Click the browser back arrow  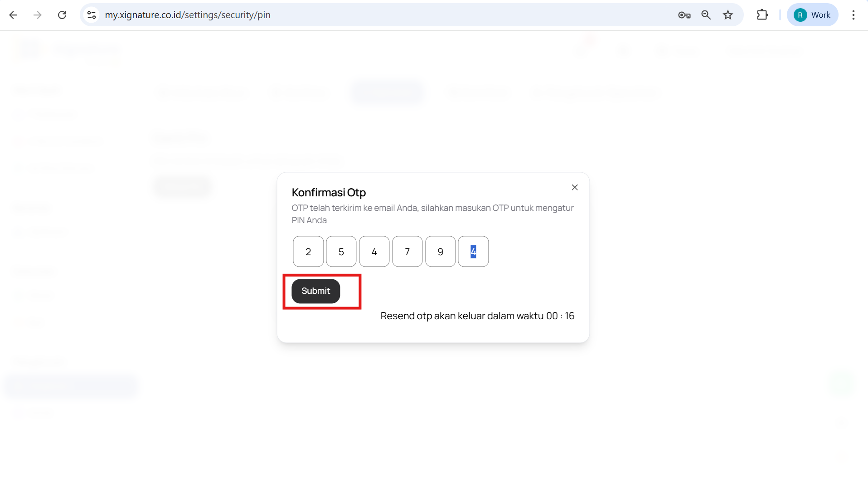pos(14,15)
